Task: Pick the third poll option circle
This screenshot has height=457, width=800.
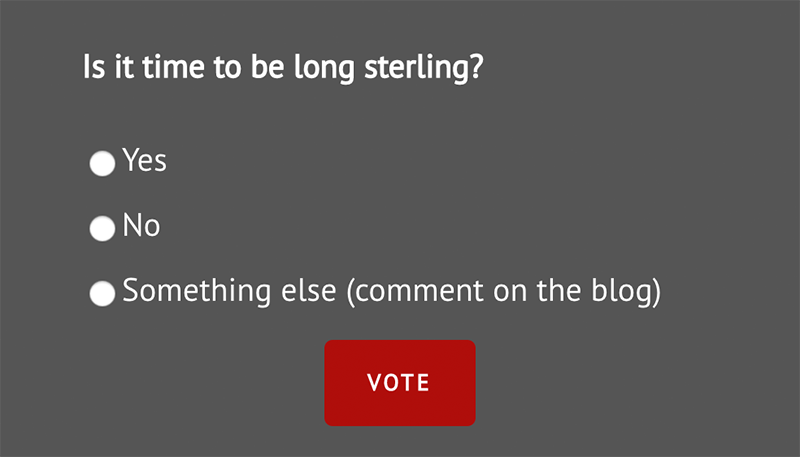Action: coord(102,294)
